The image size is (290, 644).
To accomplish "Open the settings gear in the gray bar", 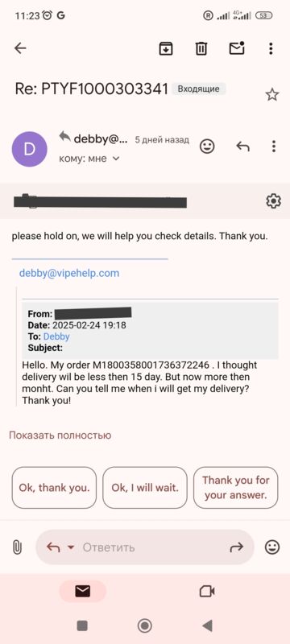I will (273, 200).
